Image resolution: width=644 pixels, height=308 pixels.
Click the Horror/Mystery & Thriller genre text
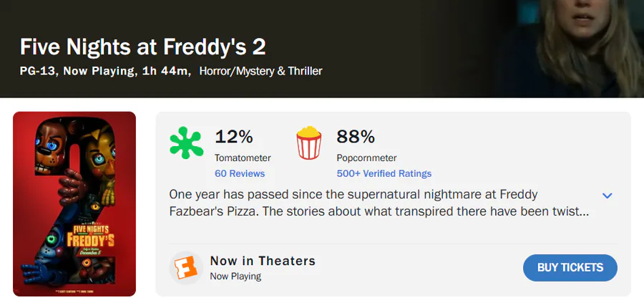(x=261, y=71)
